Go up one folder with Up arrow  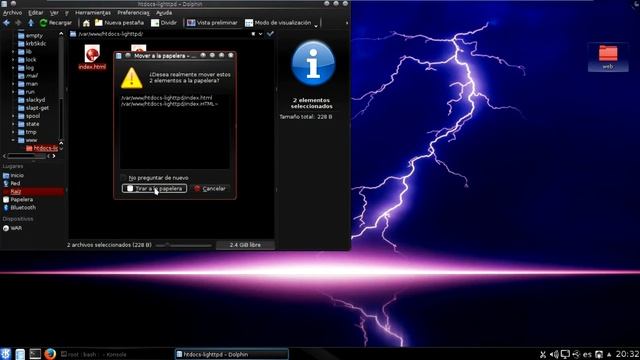pyautogui.click(x=31, y=23)
